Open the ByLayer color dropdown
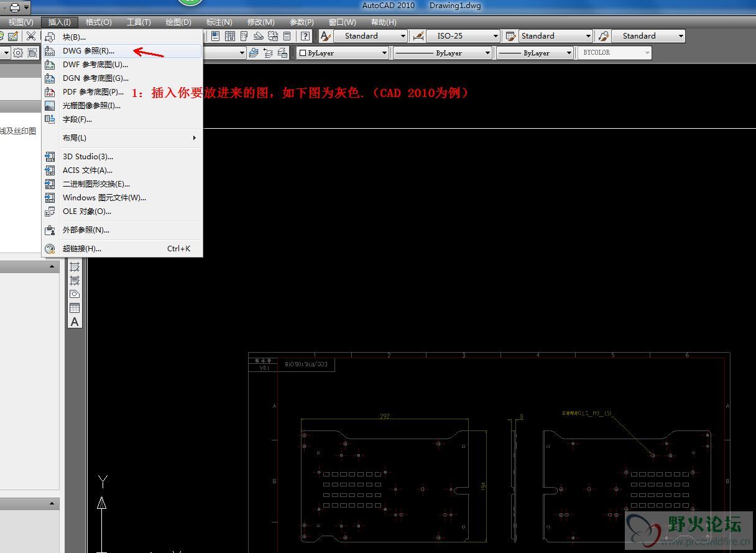Image resolution: width=756 pixels, height=553 pixels. click(x=343, y=53)
